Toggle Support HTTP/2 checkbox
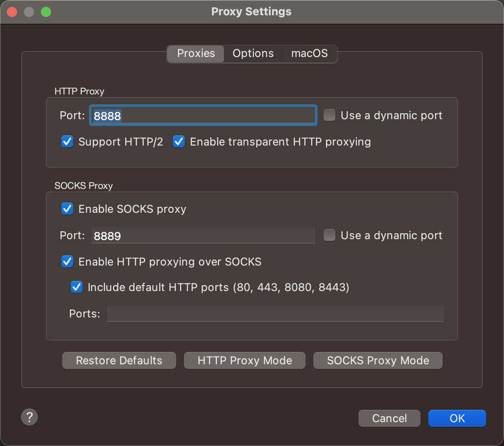504x446 pixels. 67,141
